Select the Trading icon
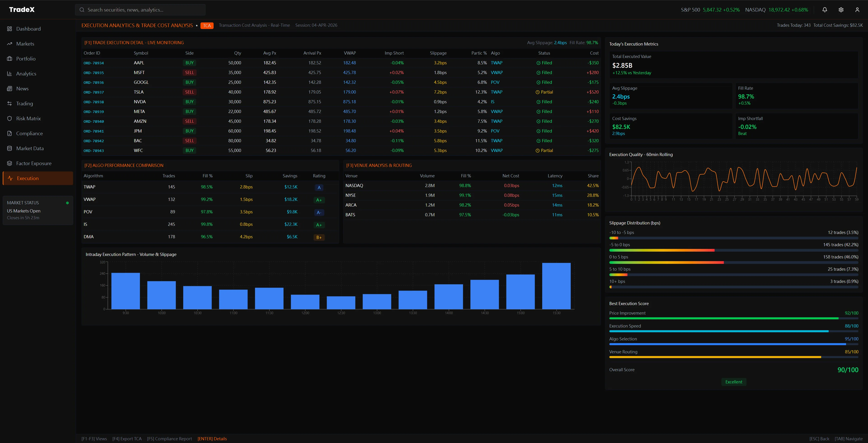 coord(10,103)
